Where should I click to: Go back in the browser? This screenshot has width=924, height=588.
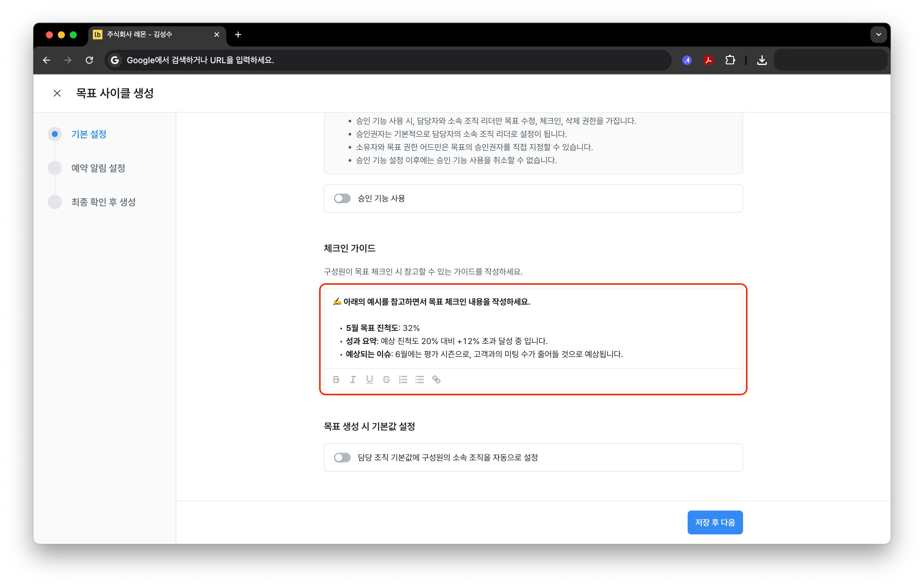tap(46, 60)
